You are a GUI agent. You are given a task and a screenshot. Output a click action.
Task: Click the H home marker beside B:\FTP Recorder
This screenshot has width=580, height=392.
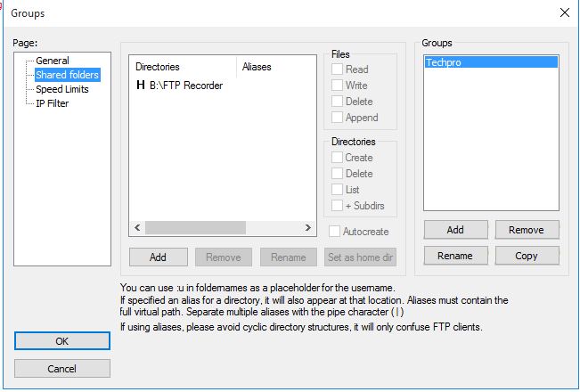tap(140, 85)
